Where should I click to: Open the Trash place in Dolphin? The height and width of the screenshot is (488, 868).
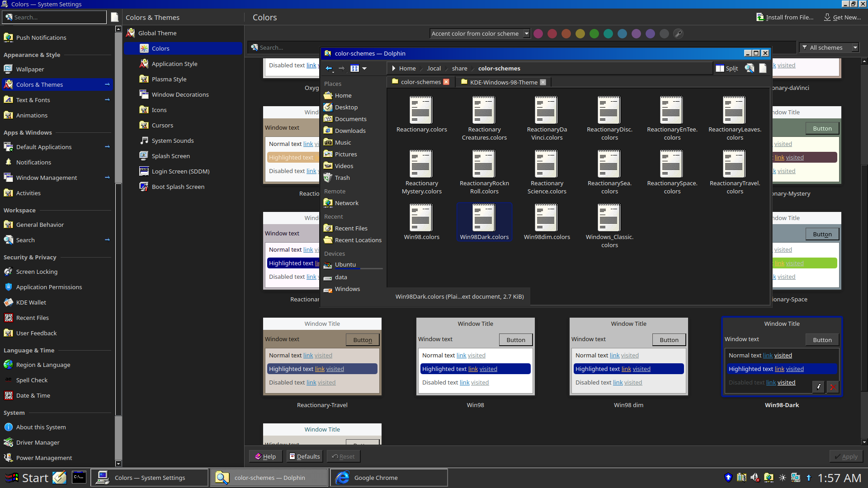click(x=342, y=178)
